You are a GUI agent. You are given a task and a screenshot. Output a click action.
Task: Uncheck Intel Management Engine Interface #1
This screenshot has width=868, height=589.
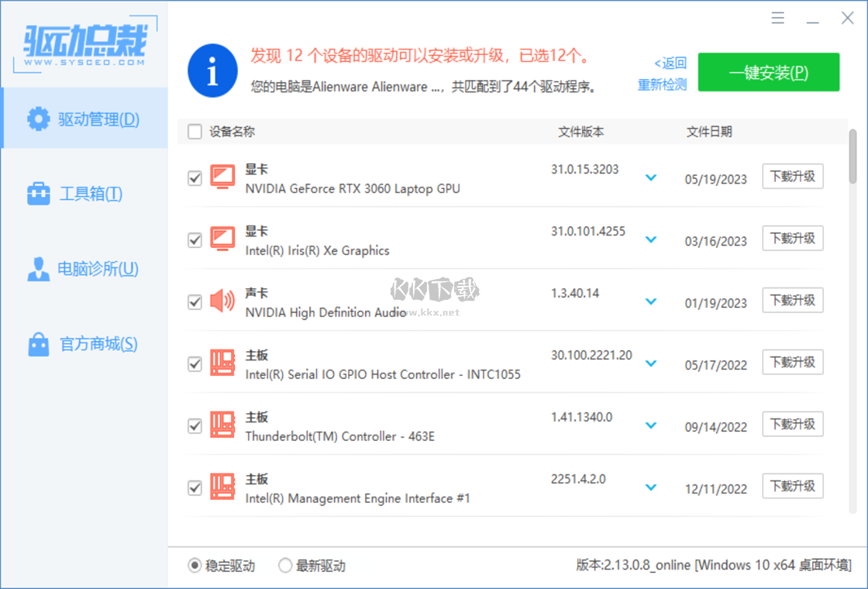click(x=195, y=487)
